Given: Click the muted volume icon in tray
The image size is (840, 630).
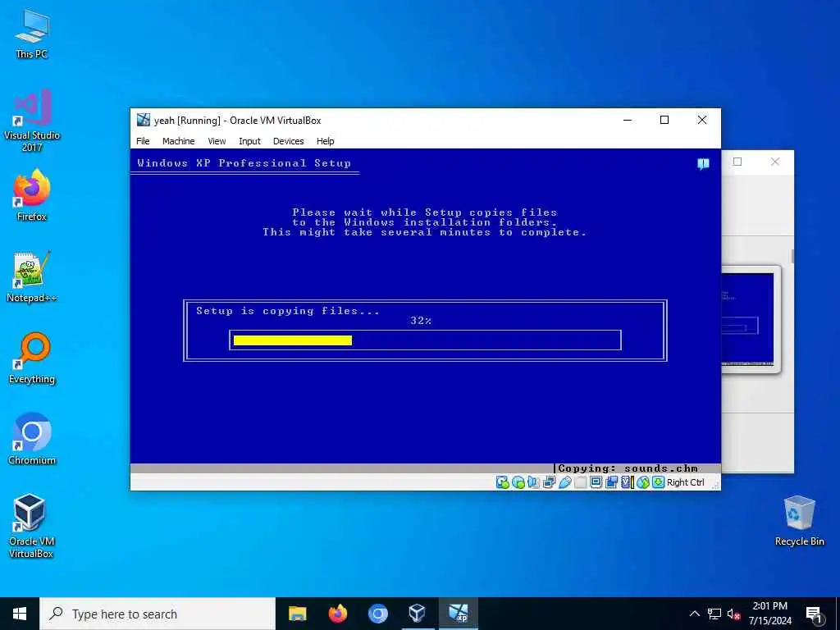Looking at the screenshot, I should (733, 614).
